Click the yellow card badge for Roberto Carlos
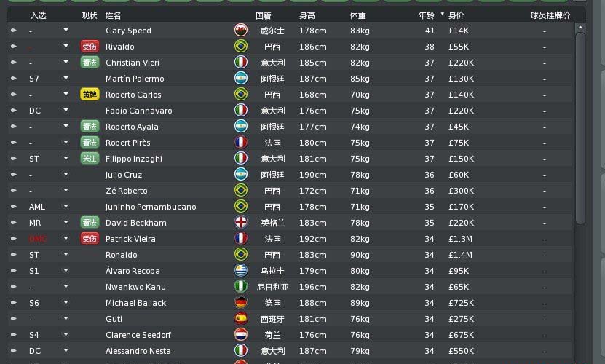Image resolution: width=605 pixels, height=364 pixels. pos(90,94)
